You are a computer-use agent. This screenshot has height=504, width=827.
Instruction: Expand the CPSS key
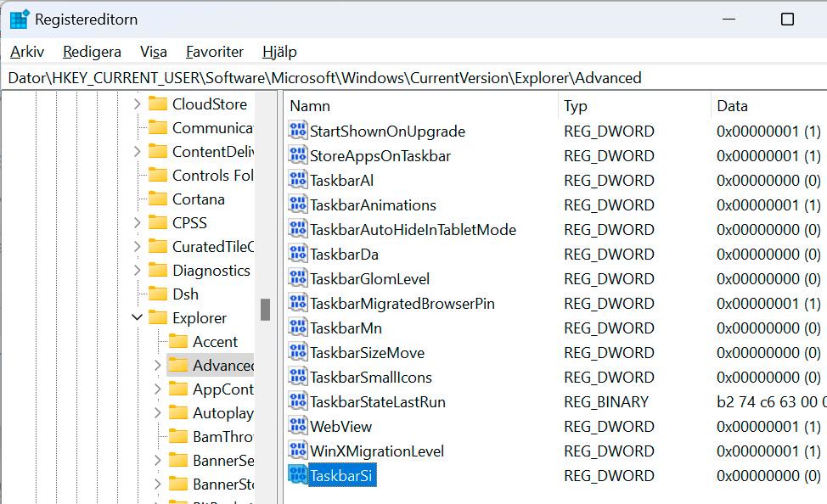tap(138, 222)
